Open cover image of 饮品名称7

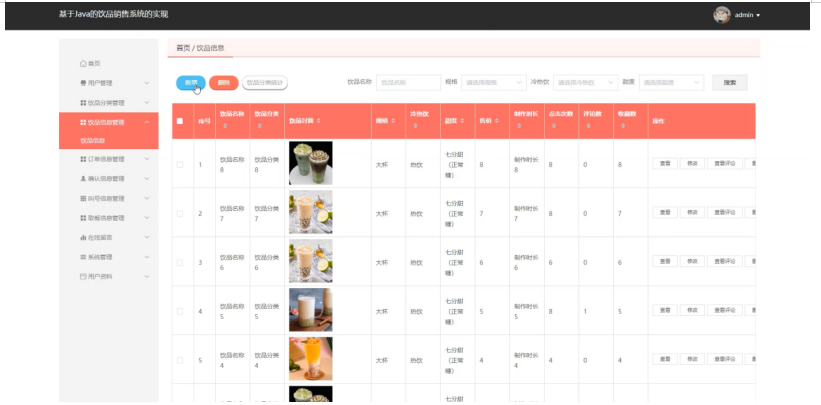(310, 212)
